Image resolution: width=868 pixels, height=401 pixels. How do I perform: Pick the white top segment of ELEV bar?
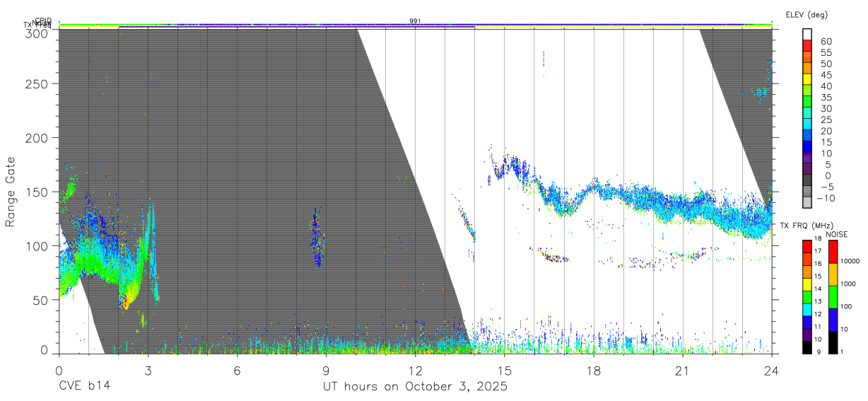point(807,35)
